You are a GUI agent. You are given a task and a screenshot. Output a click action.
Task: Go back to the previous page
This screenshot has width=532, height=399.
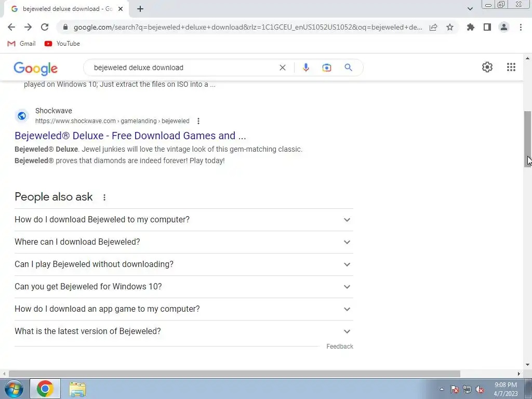click(x=11, y=27)
